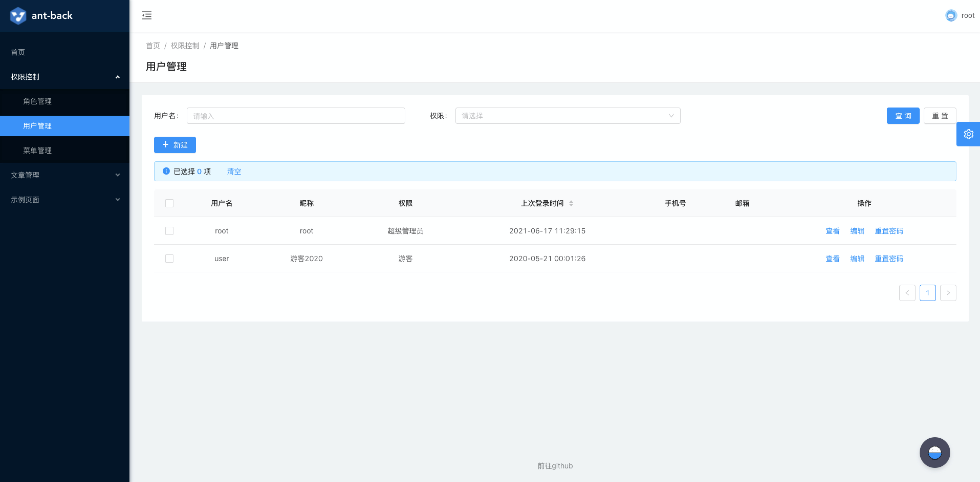
Task: Sort by 上次登录时间 column arrows
Action: [x=571, y=203]
